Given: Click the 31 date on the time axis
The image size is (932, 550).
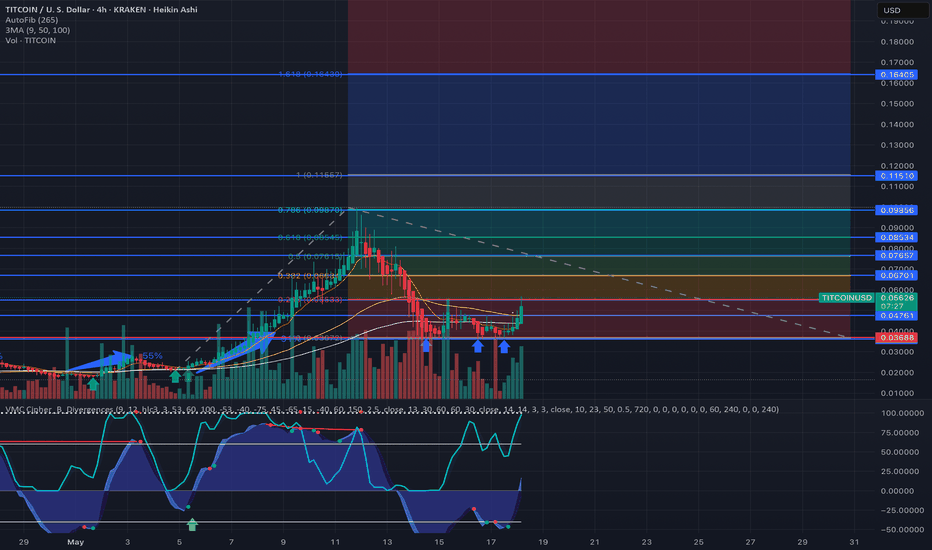Looking at the screenshot, I should click(854, 542).
